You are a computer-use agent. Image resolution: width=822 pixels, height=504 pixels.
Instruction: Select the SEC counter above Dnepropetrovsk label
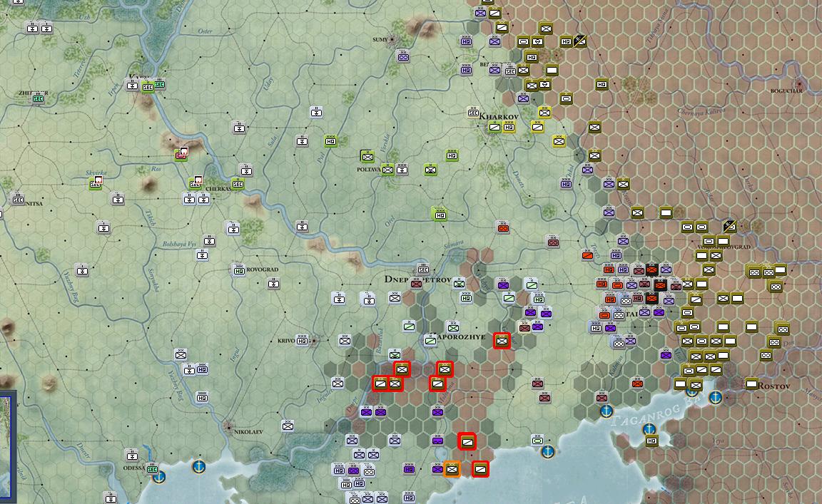(x=423, y=269)
